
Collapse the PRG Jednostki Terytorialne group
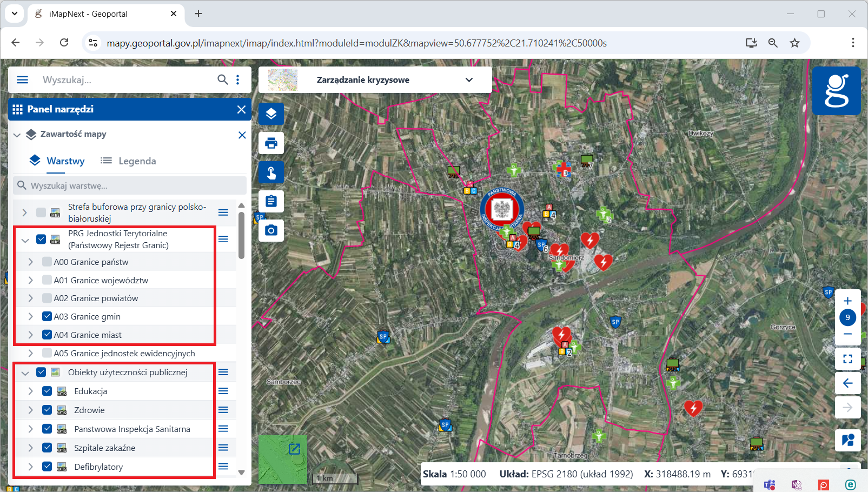tap(25, 240)
